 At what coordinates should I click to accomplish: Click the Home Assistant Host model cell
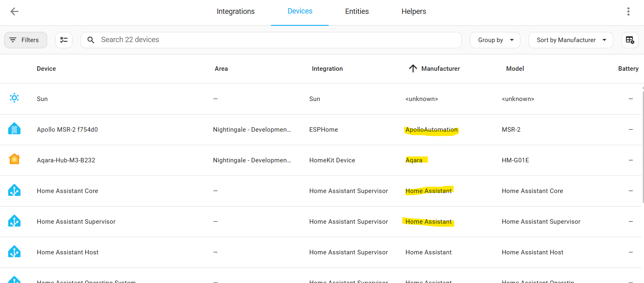pos(532,252)
